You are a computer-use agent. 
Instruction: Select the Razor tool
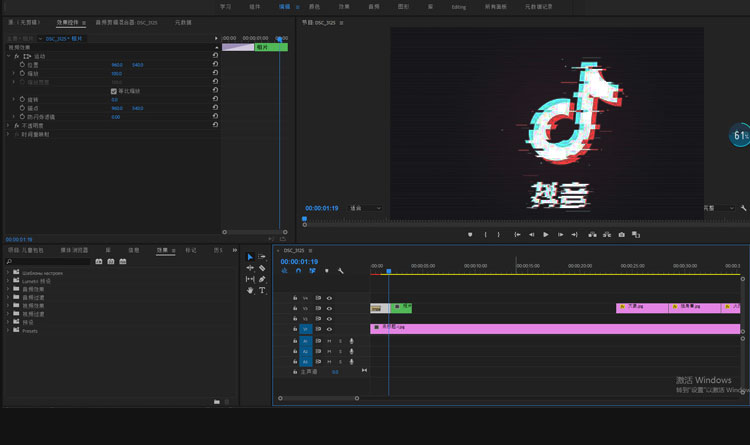point(262,268)
